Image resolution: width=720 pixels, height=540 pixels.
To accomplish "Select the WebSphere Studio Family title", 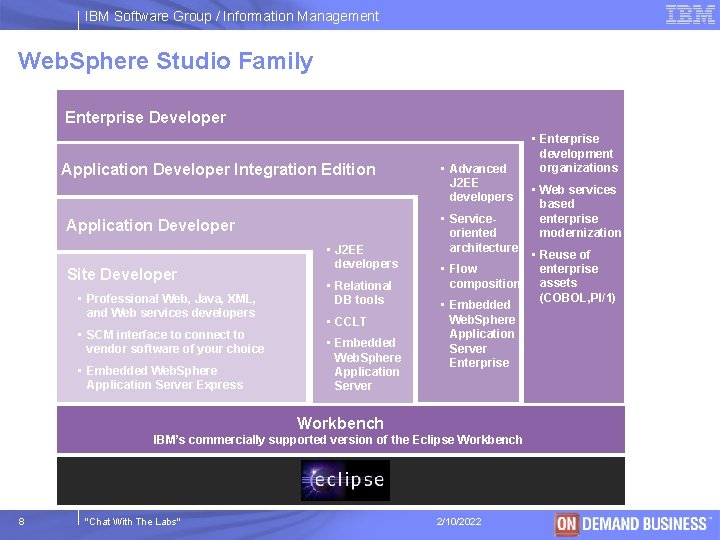I will click(165, 62).
